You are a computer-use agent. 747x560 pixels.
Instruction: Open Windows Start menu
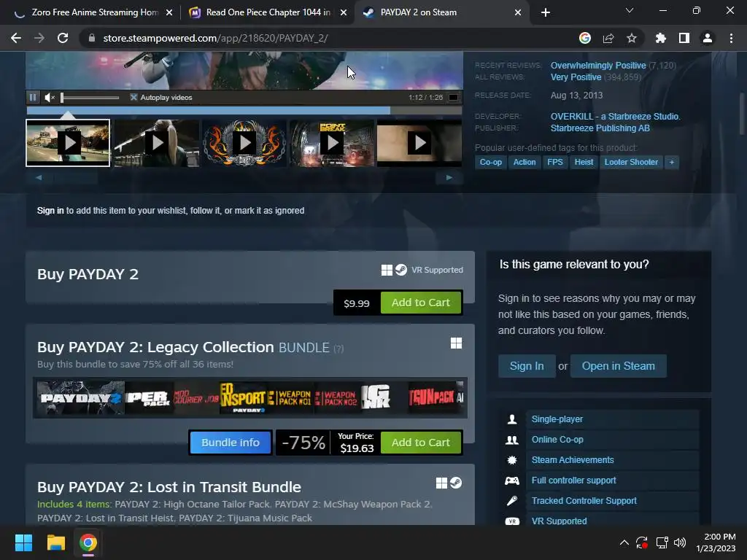tap(23, 542)
